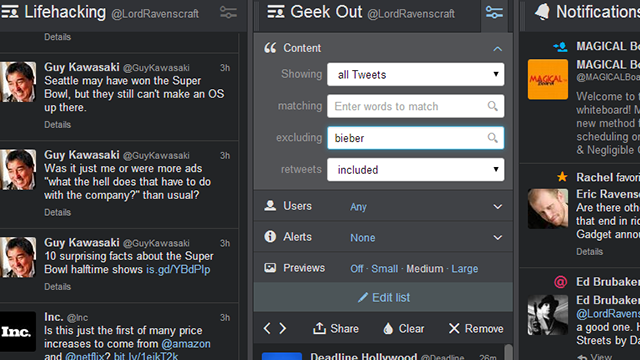This screenshot has height=360, width=640.
Task: Click the matching words input field
Action: point(416,106)
